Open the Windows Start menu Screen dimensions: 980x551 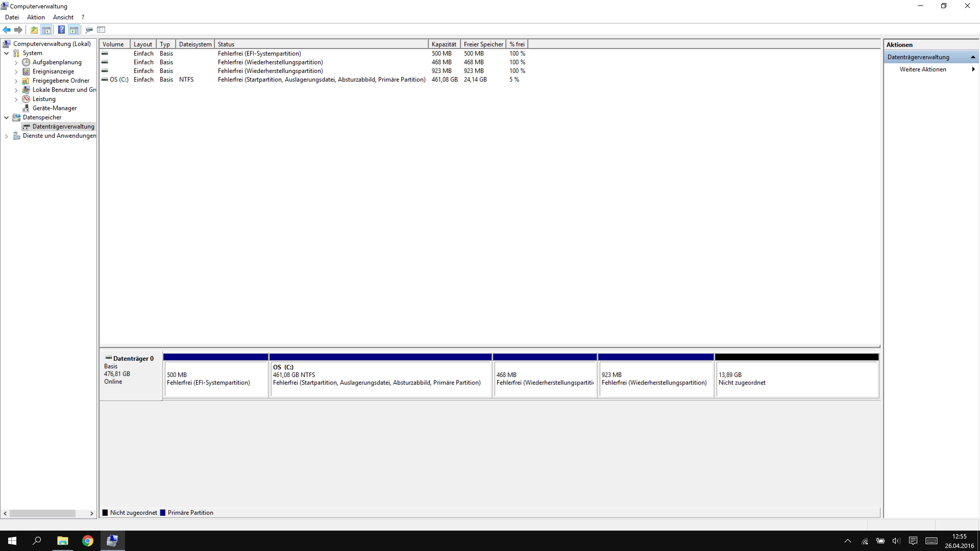pyautogui.click(x=12, y=541)
